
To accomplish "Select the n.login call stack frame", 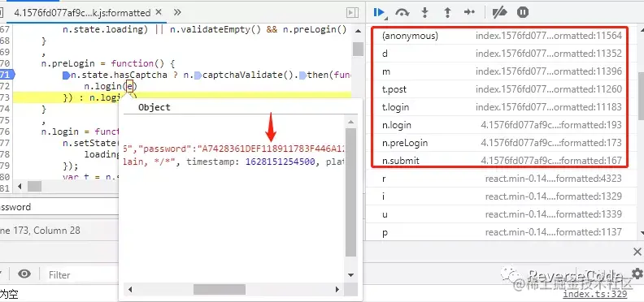I will pos(502,125).
